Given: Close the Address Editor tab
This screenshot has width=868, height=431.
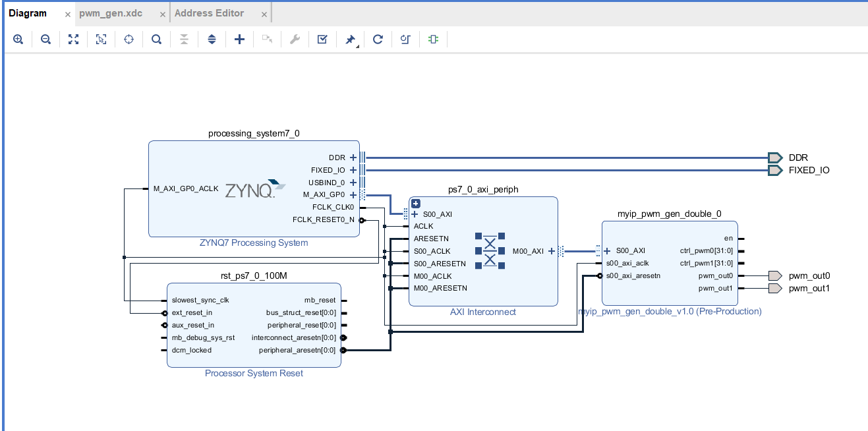Looking at the screenshot, I should tap(264, 14).
